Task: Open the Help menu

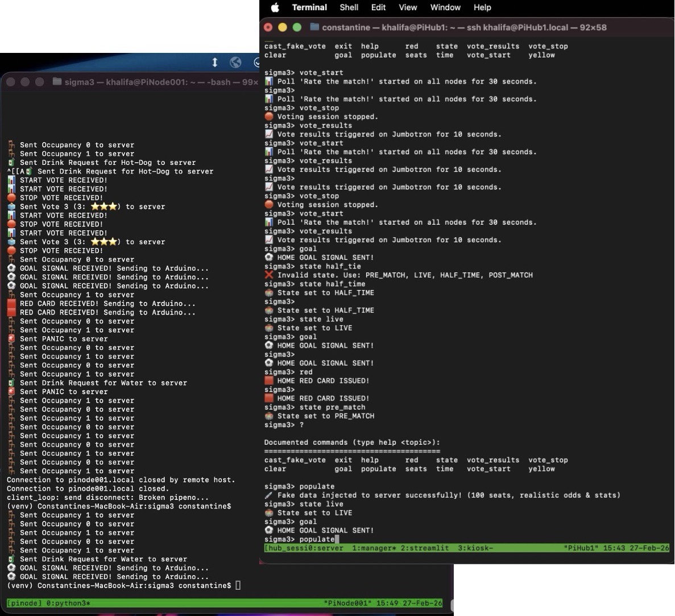Action: click(x=482, y=7)
